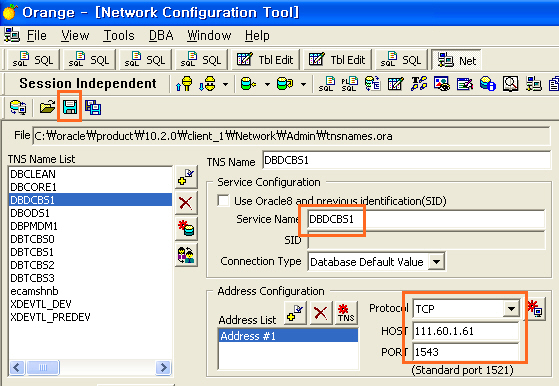The image size is (559, 386).
Task: Open the View menu
Action: [75, 36]
